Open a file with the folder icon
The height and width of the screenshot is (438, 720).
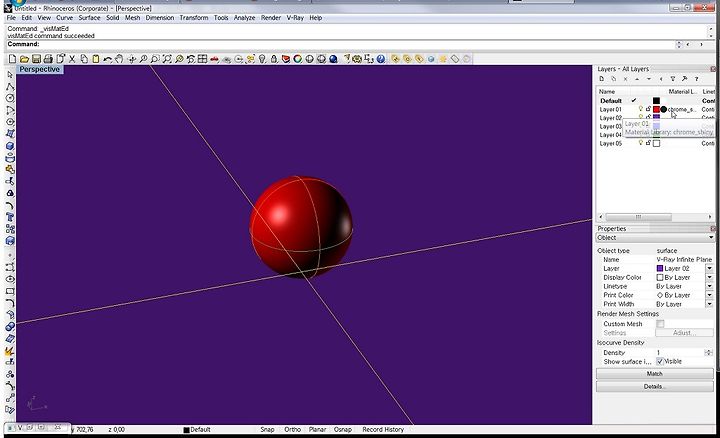tap(24, 59)
